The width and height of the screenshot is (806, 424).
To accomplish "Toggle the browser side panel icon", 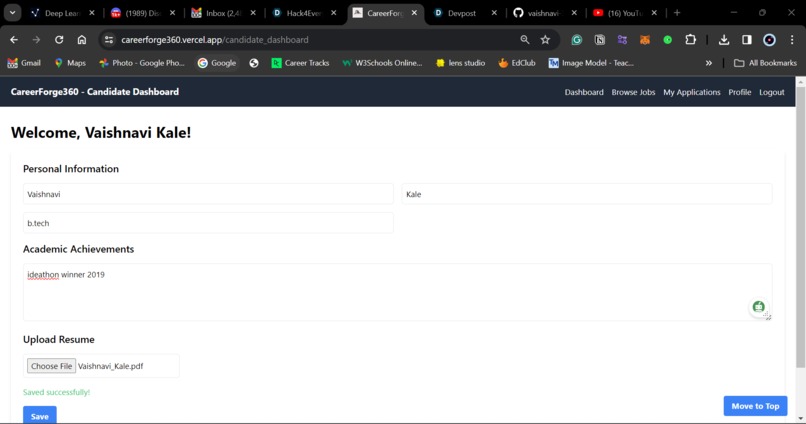I will pyautogui.click(x=746, y=40).
